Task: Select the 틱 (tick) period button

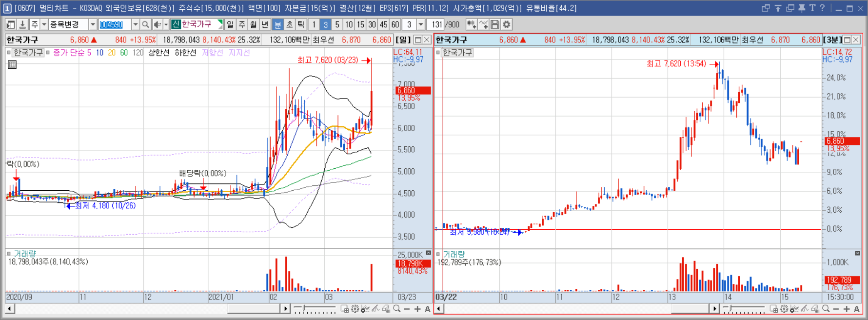Action: pos(301,24)
